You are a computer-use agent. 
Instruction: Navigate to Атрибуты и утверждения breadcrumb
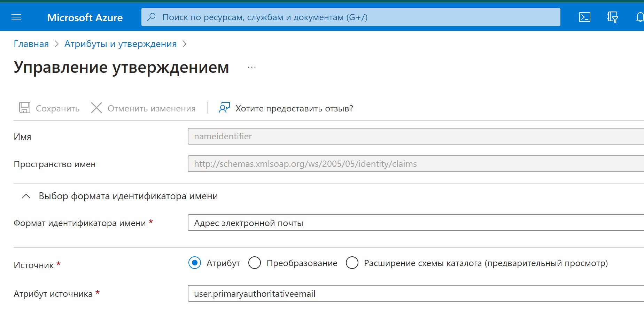pos(121,44)
